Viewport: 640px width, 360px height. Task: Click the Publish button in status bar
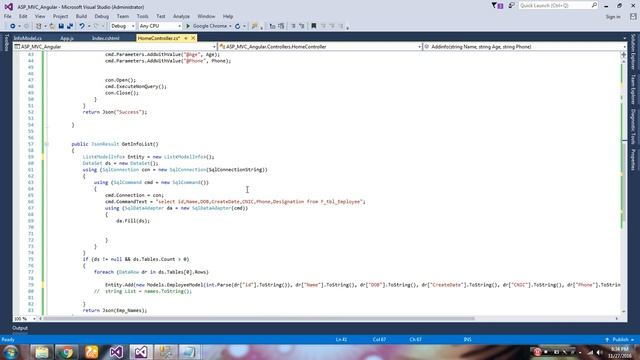pos(620,340)
